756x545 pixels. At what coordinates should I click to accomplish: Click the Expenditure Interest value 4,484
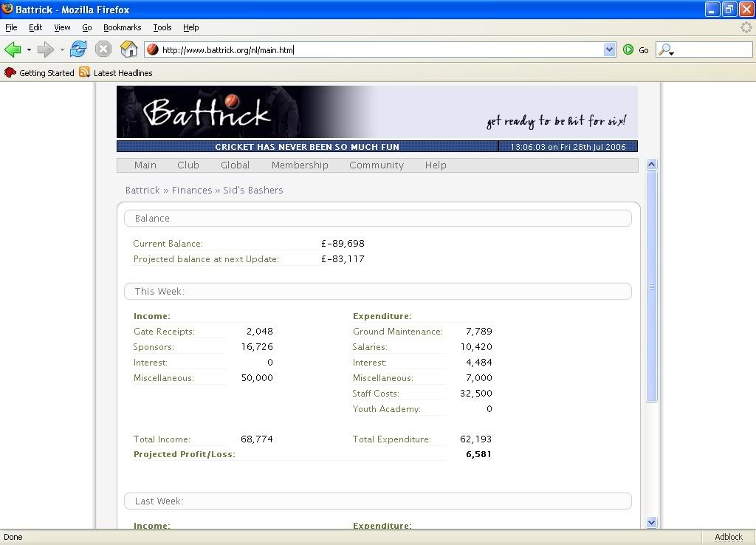pyautogui.click(x=478, y=362)
